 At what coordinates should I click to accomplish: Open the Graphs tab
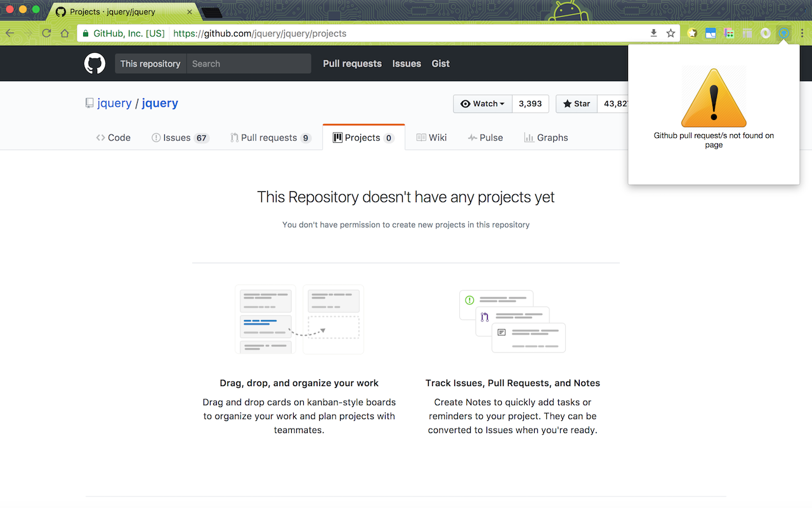[546, 137]
